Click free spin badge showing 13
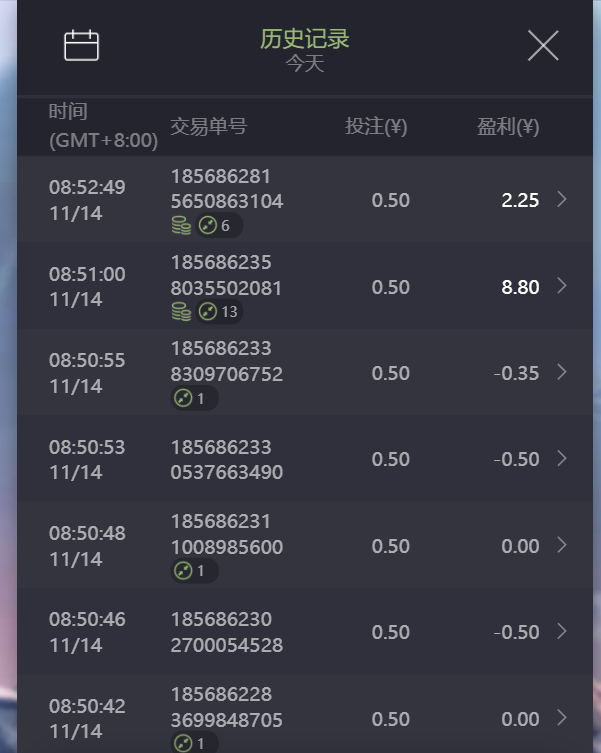The width and height of the screenshot is (601, 753). click(219, 312)
